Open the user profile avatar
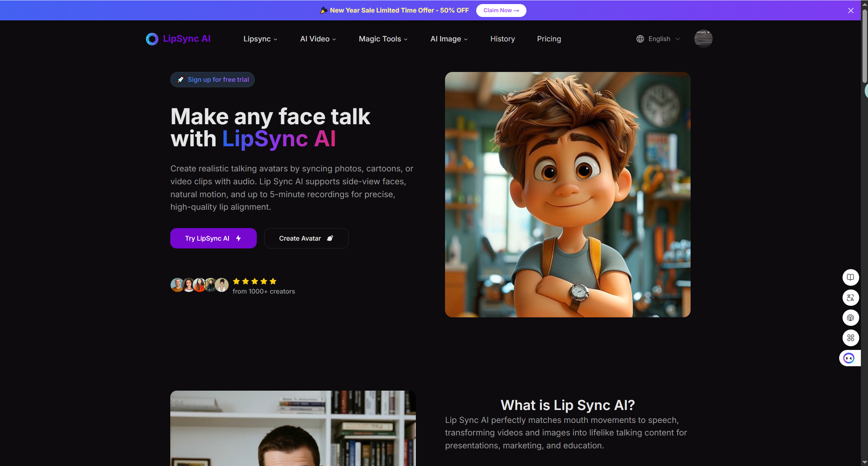 (x=703, y=38)
